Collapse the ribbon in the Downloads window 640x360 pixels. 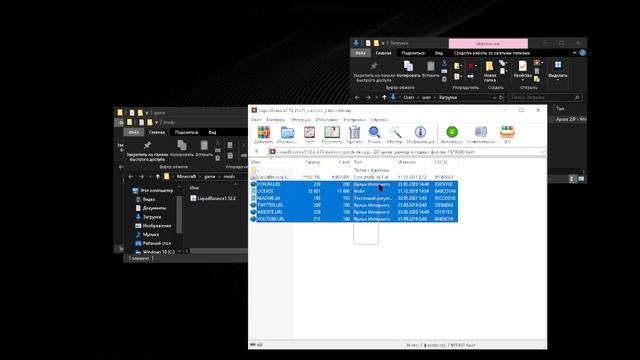(x=574, y=53)
